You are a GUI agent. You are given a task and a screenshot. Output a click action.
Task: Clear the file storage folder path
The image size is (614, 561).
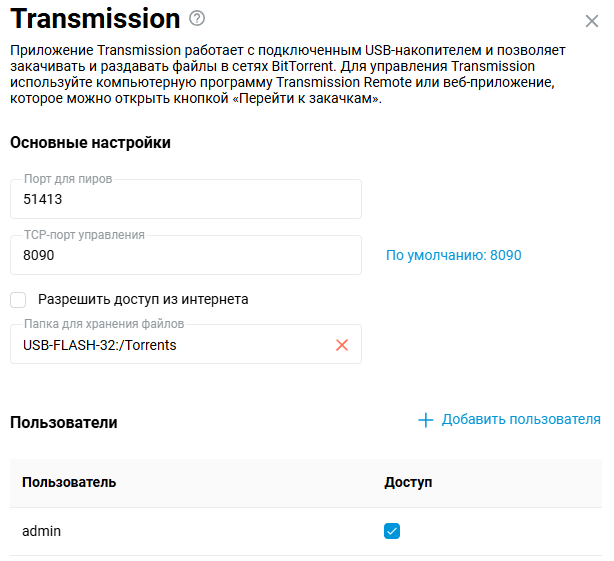342,345
